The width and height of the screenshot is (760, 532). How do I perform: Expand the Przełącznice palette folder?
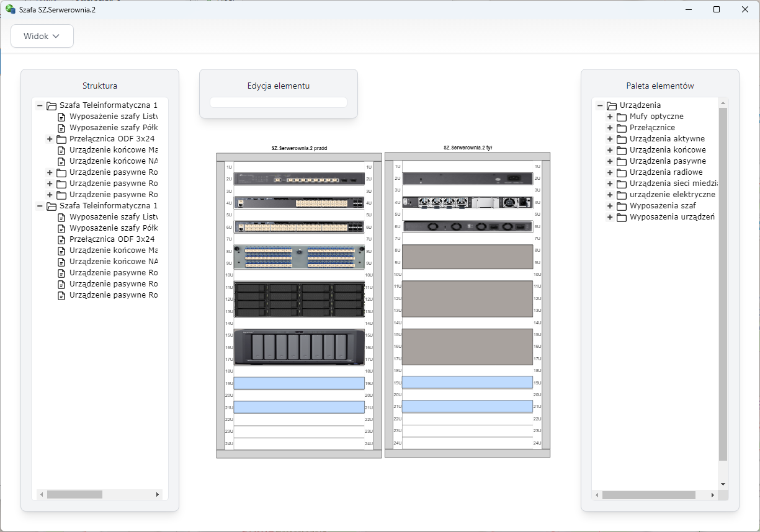pos(610,128)
